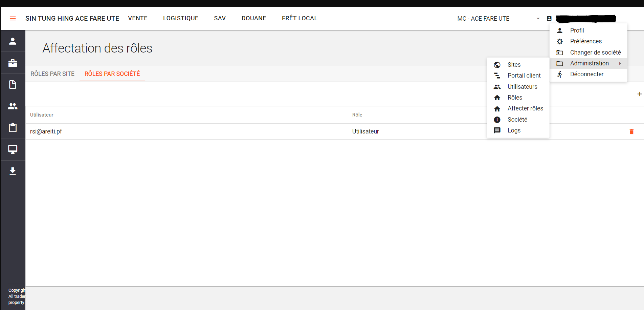Click the hamburger menu icon
This screenshot has width=644, height=310.
[x=13, y=18]
